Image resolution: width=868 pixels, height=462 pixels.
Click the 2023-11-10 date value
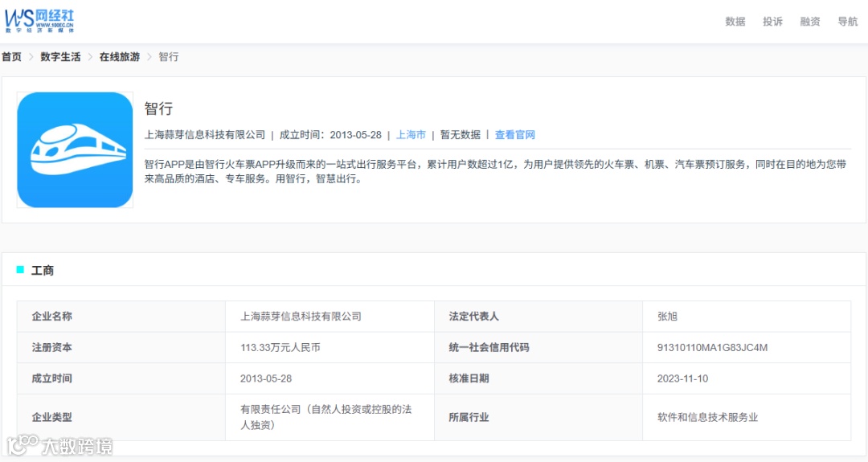(x=682, y=378)
